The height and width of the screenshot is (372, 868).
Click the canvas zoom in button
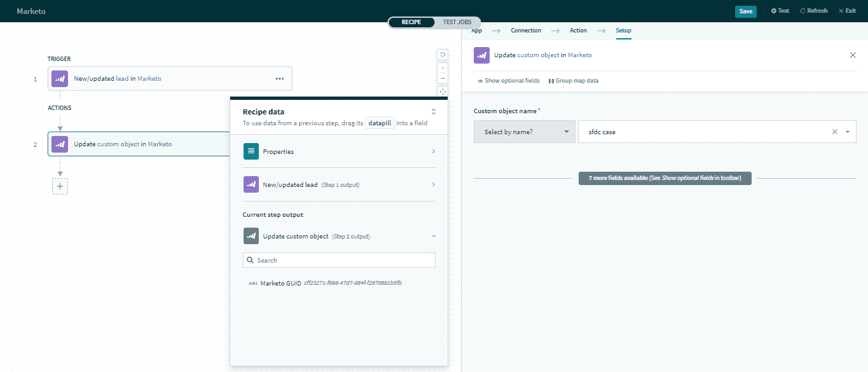coord(443,68)
